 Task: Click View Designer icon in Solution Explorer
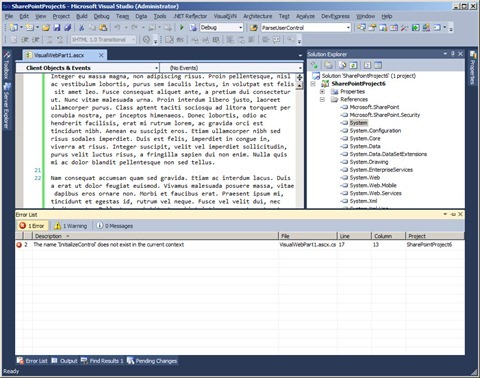[x=378, y=65]
